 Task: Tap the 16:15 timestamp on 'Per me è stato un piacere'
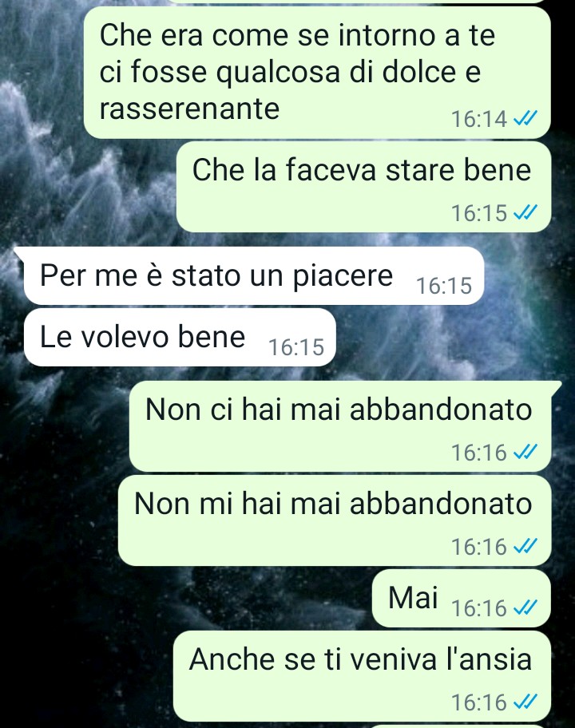tap(444, 286)
